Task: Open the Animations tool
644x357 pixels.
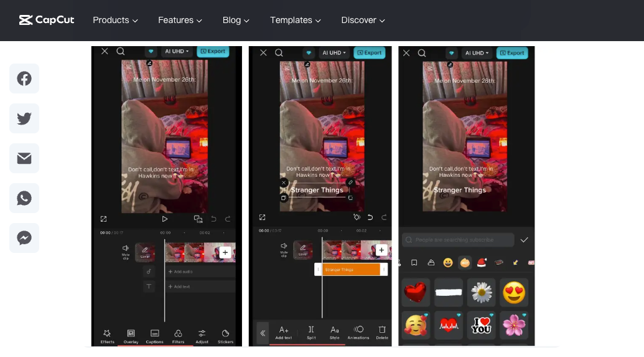Action: tap(358, 332)
